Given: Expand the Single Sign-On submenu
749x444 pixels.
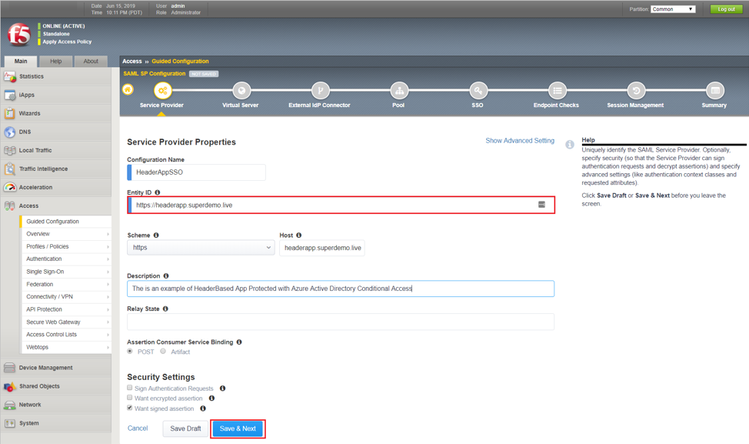Looking at the screenshot, I should [x=108, y=272].
